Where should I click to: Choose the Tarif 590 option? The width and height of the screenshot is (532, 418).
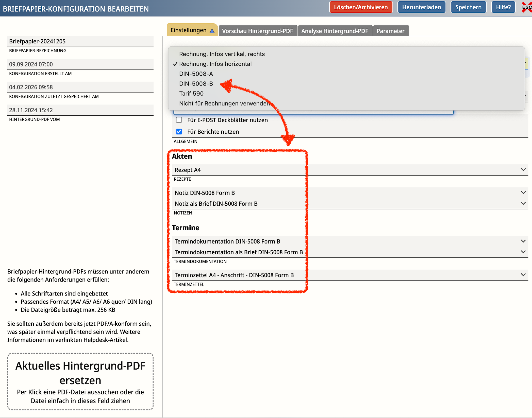(191, 94)
